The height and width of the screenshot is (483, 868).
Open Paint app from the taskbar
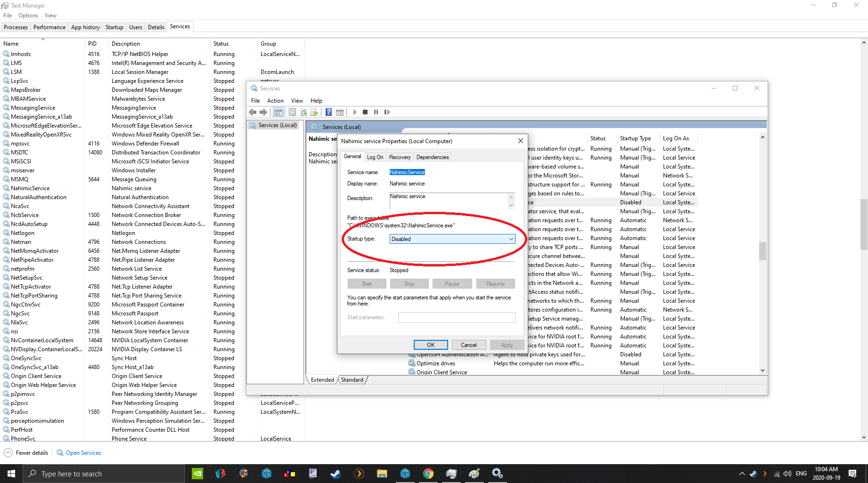[474, 474]
